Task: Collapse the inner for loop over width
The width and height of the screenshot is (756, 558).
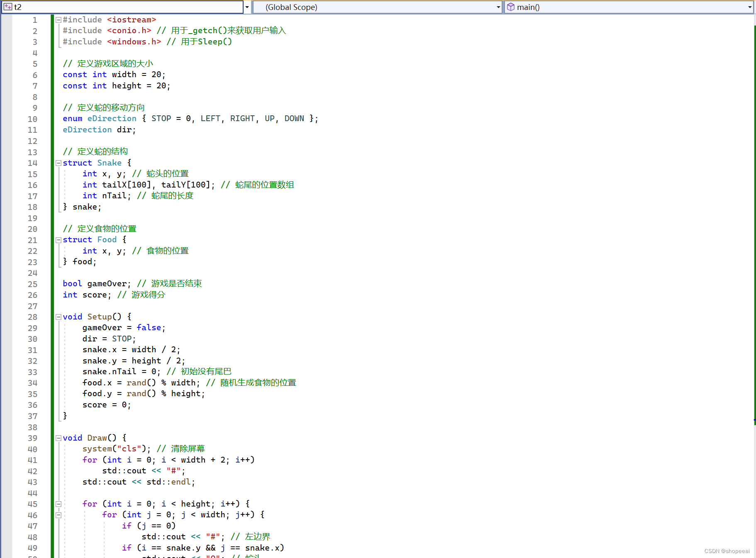Action: pyautogui.click(x=59, y=515)
